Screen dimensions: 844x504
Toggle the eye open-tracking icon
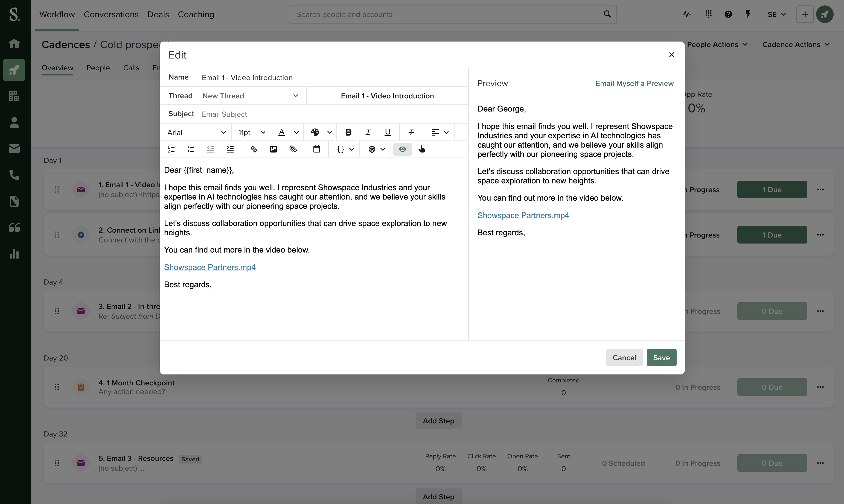pos(402,149)
